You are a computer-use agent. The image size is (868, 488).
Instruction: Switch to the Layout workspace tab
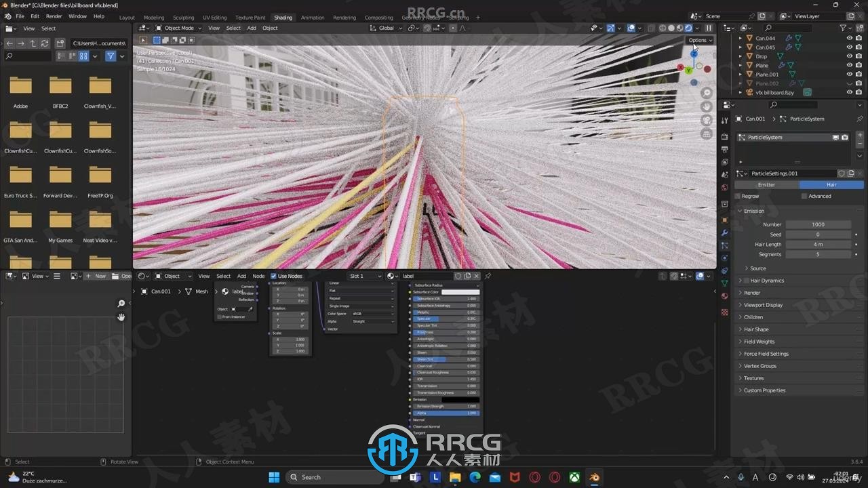[x=127, y=18]
